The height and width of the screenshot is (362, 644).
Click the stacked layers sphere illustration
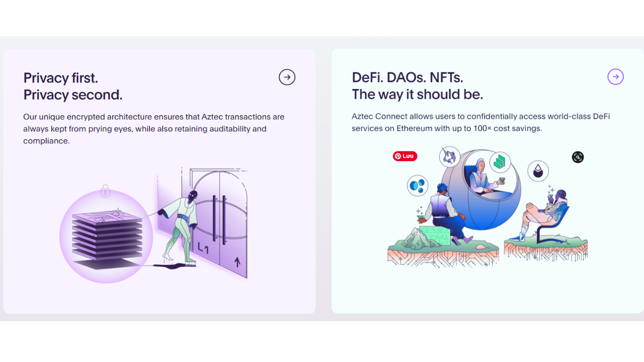[106, 237]
